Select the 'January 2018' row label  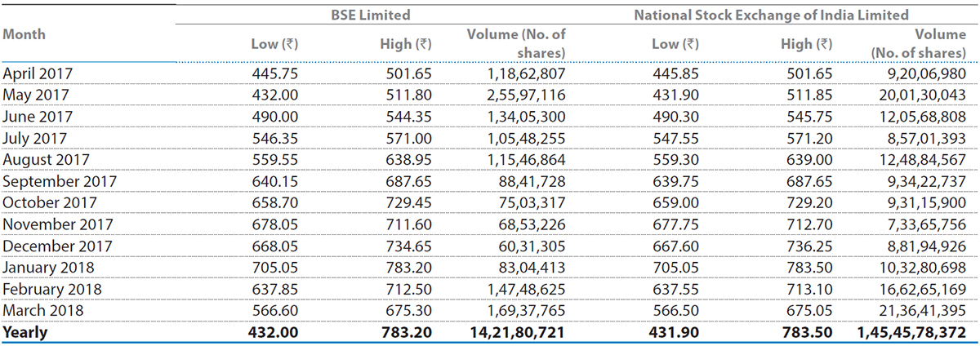click(x=48, y=268)
